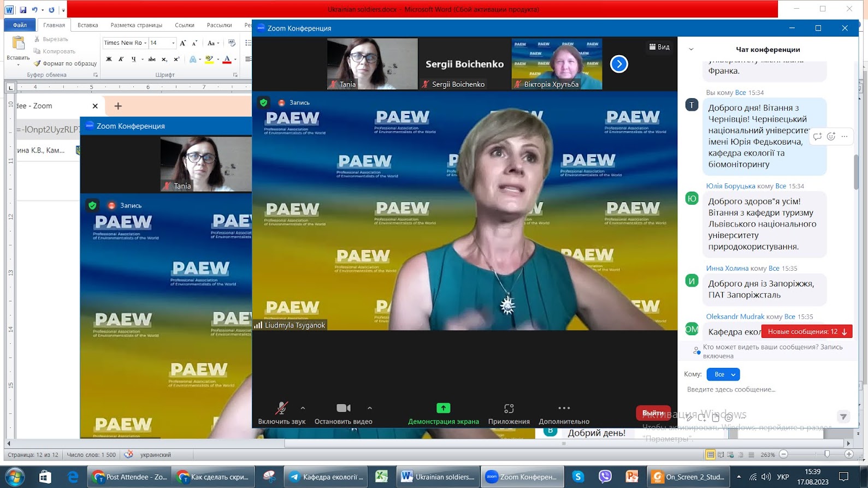
Task: Open video options arrow next to camera
Action: (370, 408)
